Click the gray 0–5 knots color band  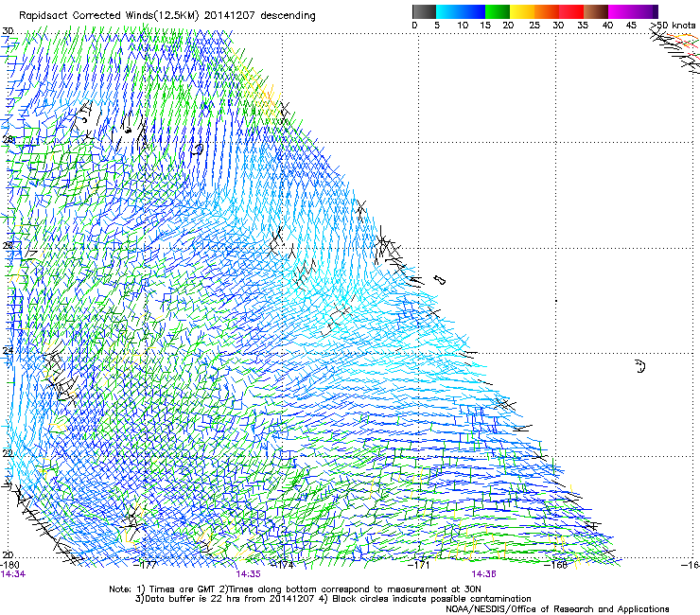(424, 11)
